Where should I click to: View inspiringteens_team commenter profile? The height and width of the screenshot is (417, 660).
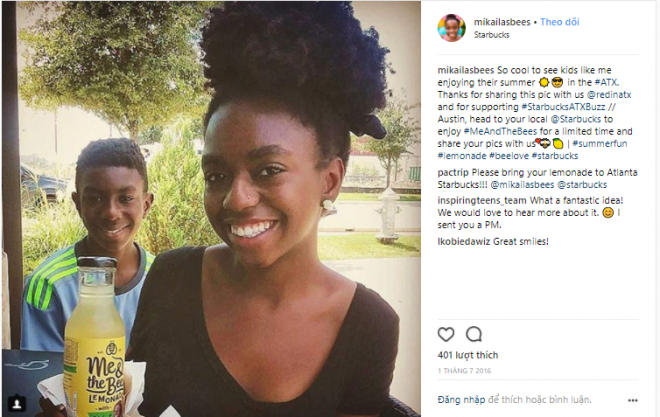pyautogui.click(x=482, y=201)
